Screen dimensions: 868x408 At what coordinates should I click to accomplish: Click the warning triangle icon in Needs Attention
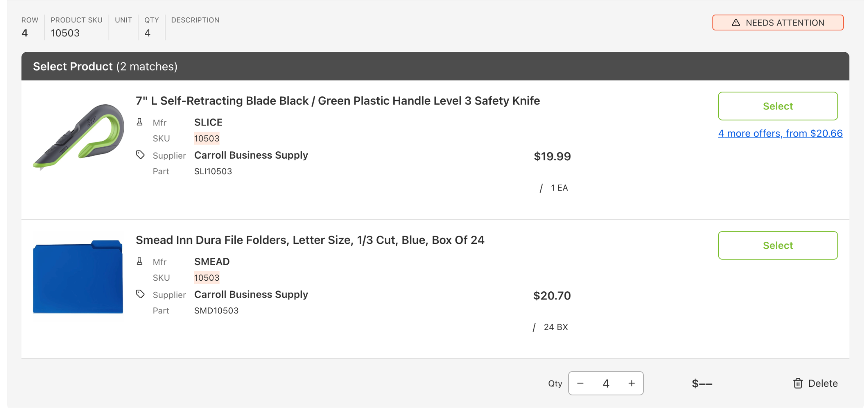pos(736,23)
